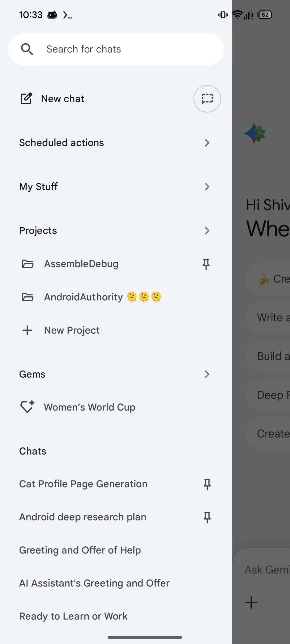Open the My Stuff chevron arrow
This screenshot has width=290, height=644.
pyautogui.click(x=207, y=187)
